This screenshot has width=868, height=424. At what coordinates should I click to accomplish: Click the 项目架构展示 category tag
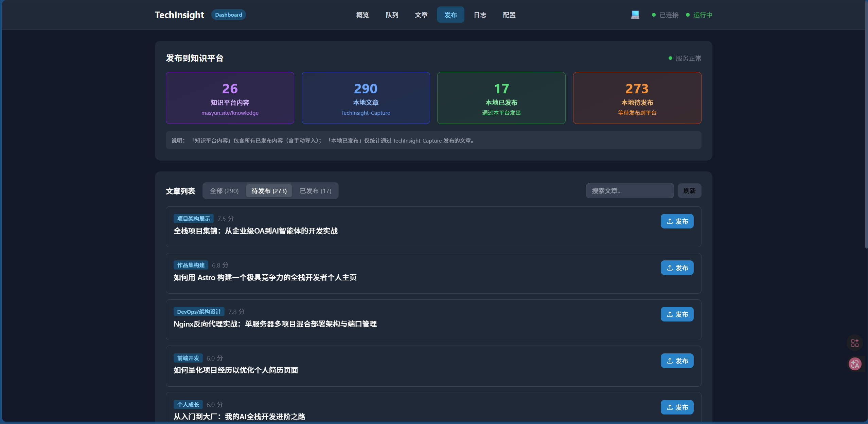point(193,219)
